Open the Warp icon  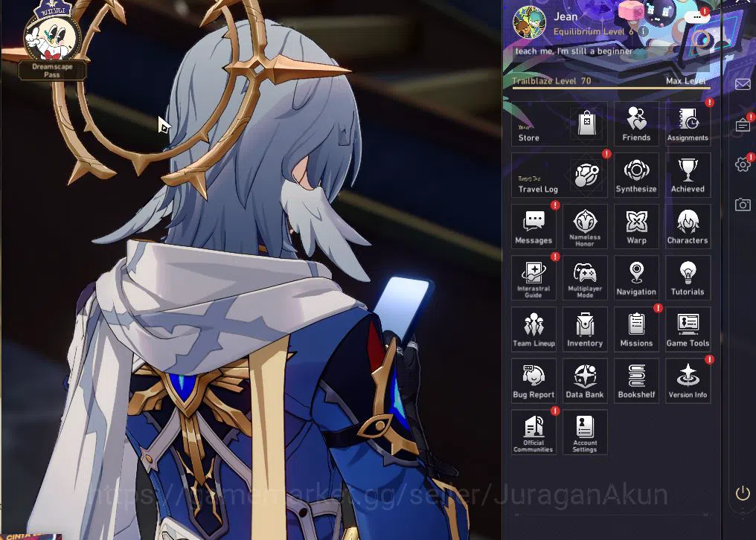tap(636, 227)
